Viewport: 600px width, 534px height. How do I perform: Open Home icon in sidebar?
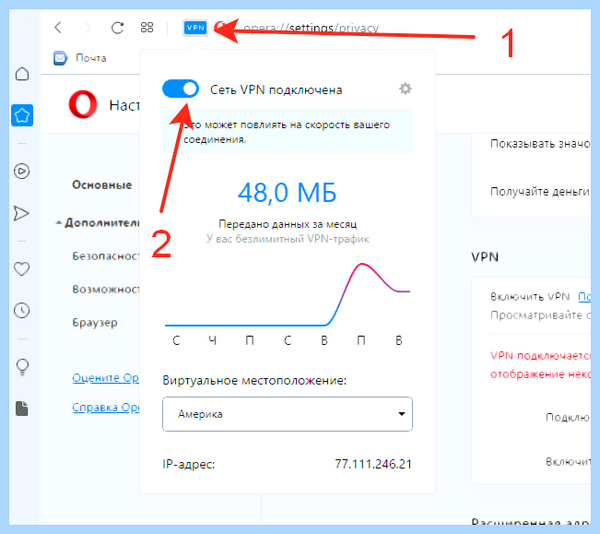click(22, 74)
